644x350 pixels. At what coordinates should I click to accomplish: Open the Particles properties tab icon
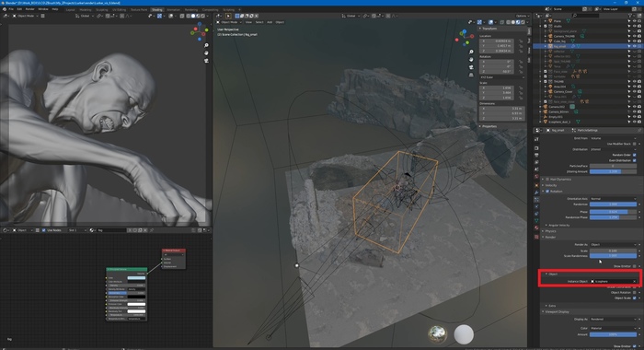tap(536, 199)
